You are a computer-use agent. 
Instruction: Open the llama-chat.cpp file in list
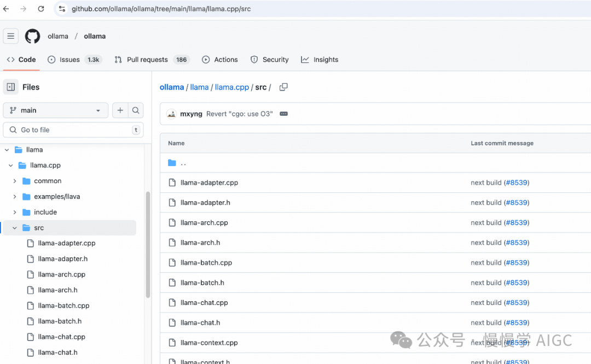click(204, 302)
